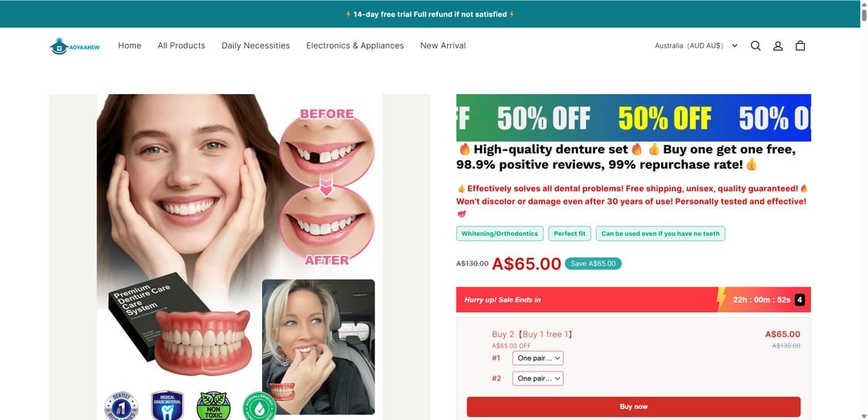Click the red Buy now button
Viewport: 868px width, 420px height.
[x=634, y=407]
